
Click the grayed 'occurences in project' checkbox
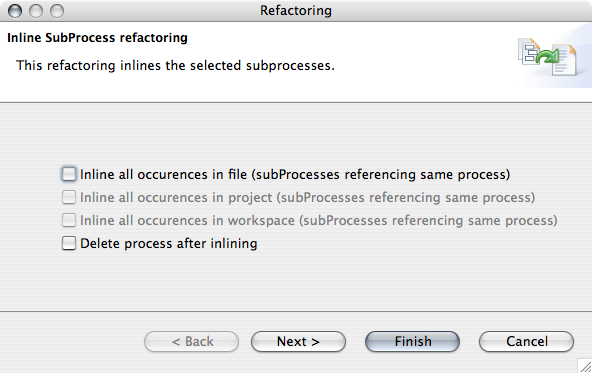pos(69,197)
